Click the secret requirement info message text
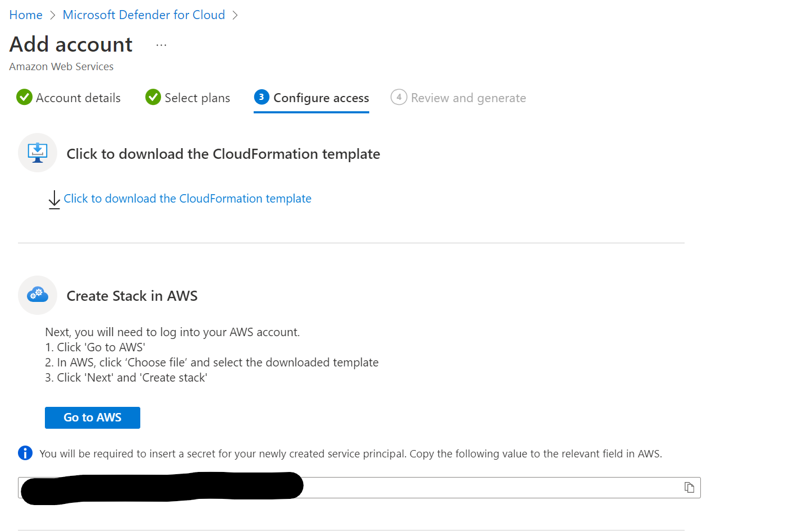This screenshot has width=789, height=532. 351,453
